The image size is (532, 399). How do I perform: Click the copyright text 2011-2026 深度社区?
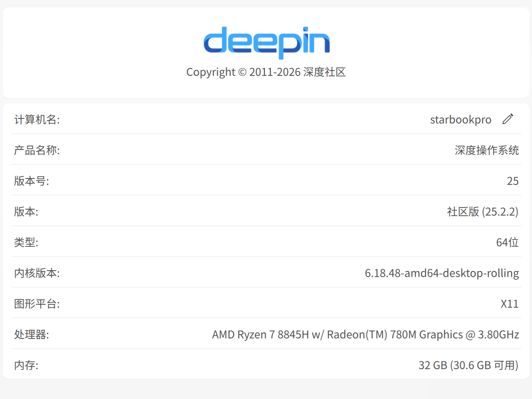(266, 72)
